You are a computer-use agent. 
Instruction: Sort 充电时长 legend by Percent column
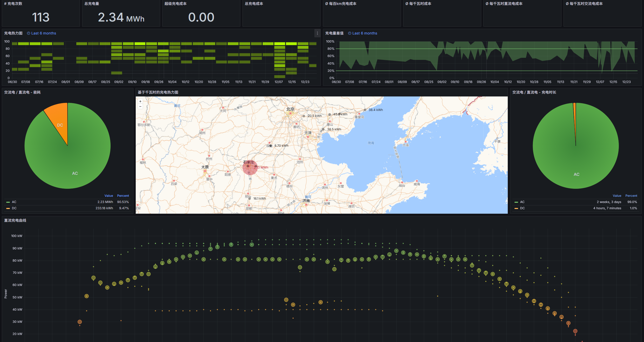(631, 196)
